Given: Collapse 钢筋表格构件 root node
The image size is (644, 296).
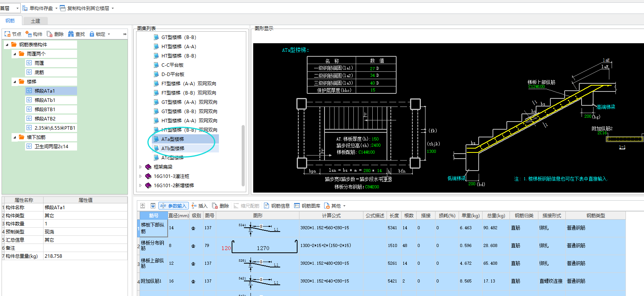Looking at the screenshot, I should point(7,45).
